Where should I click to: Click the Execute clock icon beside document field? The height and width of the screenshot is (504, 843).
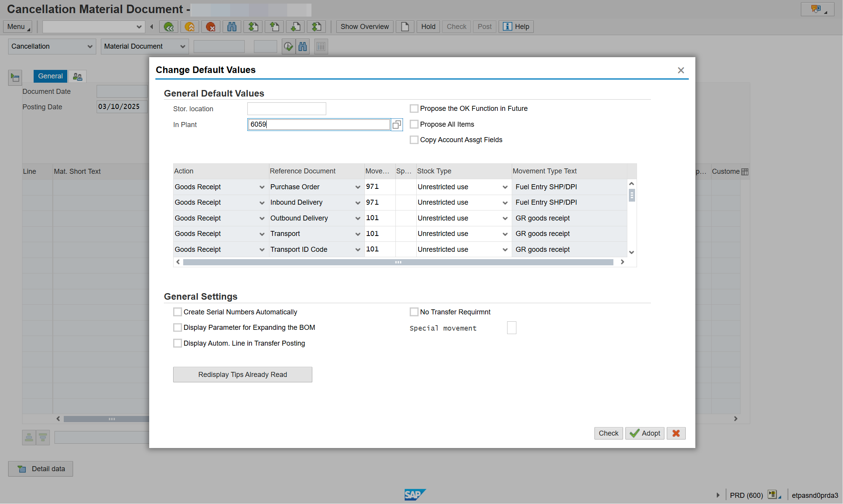point(288,47)
